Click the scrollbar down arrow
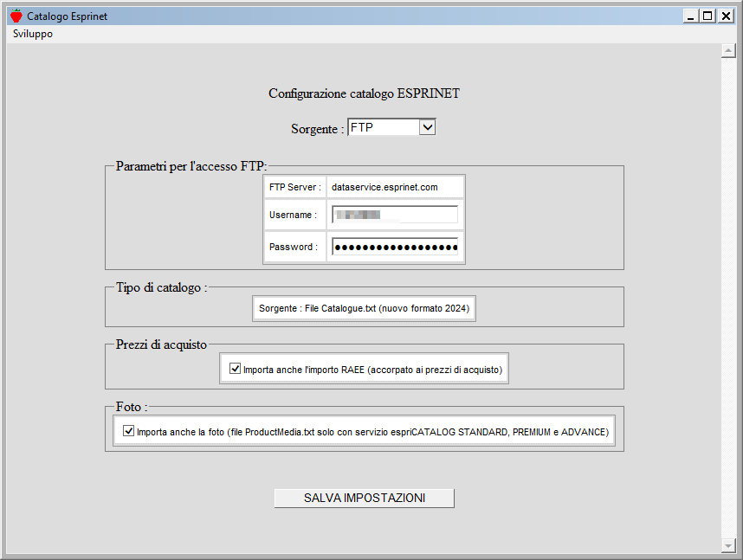Screen dimensions: 743x560 [x=728, y=546]
